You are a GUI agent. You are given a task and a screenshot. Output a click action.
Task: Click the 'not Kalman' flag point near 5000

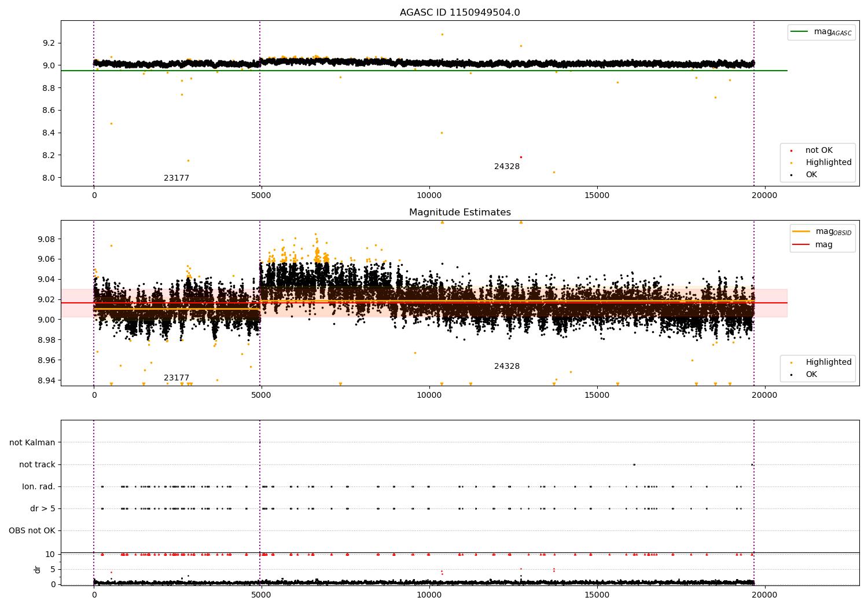coord(260,442)
